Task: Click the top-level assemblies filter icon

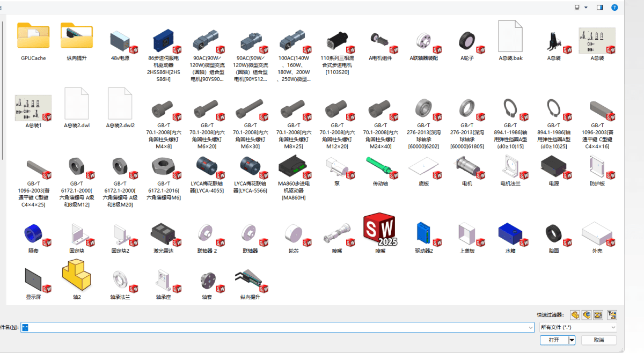Action: (612, 315)
